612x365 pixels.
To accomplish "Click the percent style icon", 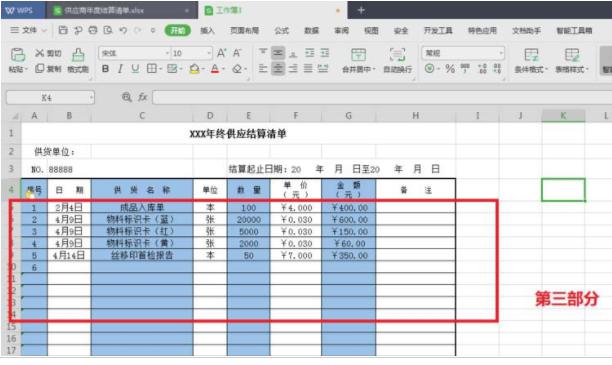I will click(450, 69).
